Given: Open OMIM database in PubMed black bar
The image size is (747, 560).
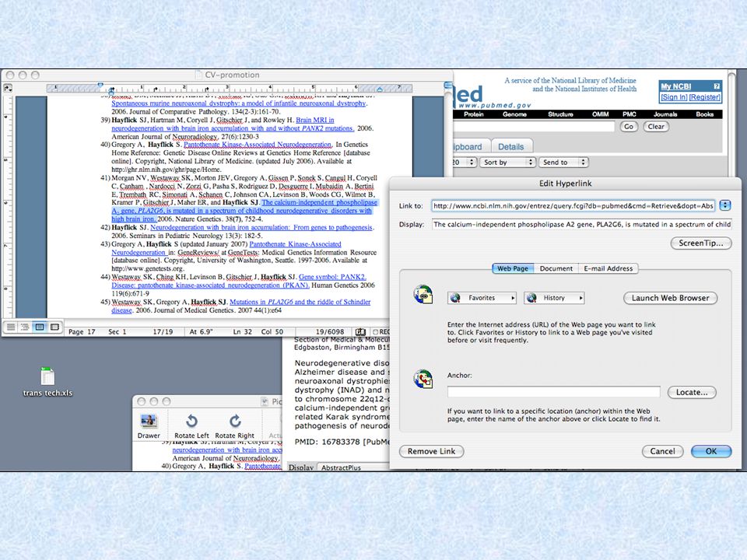Looking at the screenshot, I should (x=600, y=114).
